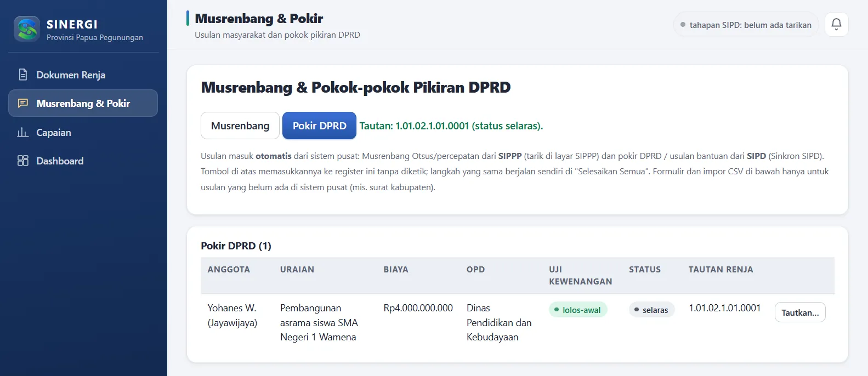
Task: Click the lolos-awal badge
Action: (x=578, y=310)
